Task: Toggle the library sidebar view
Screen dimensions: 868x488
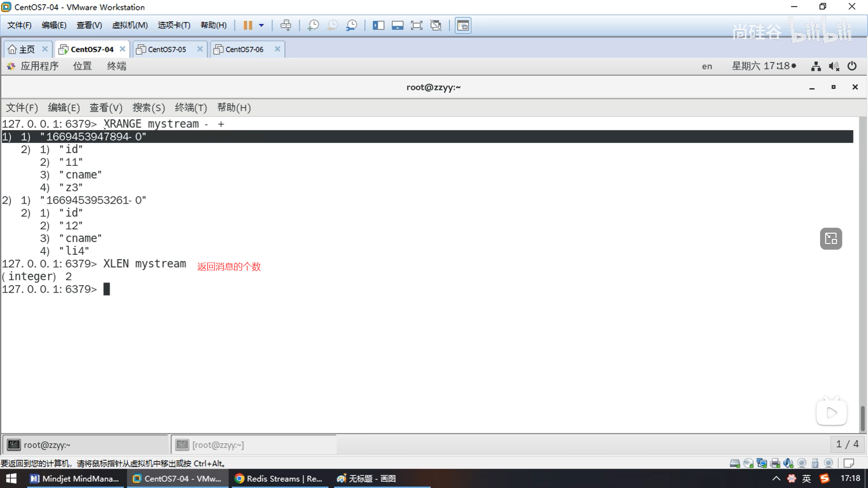Action: click(378, 25)
